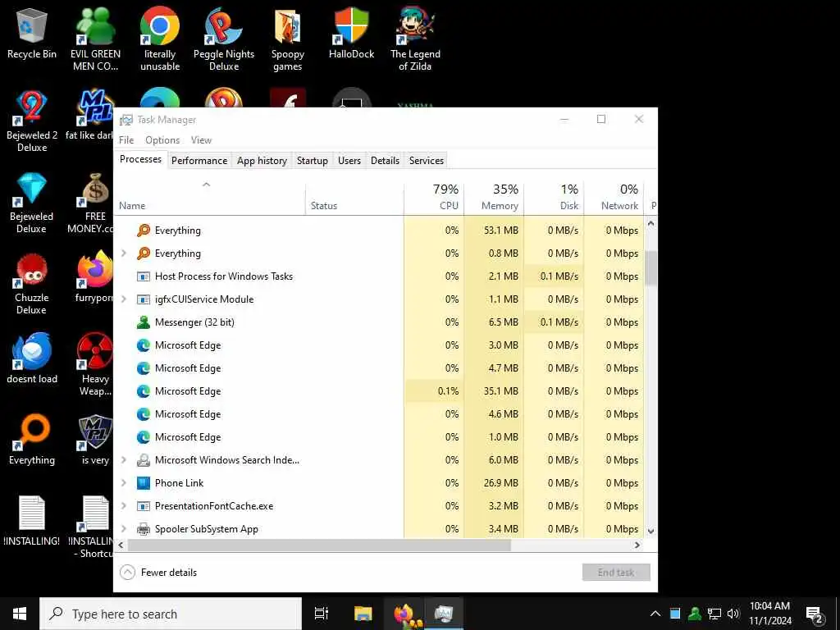Open the Windows Start button
Screen dimensions: 840x630
pos(20,614)
